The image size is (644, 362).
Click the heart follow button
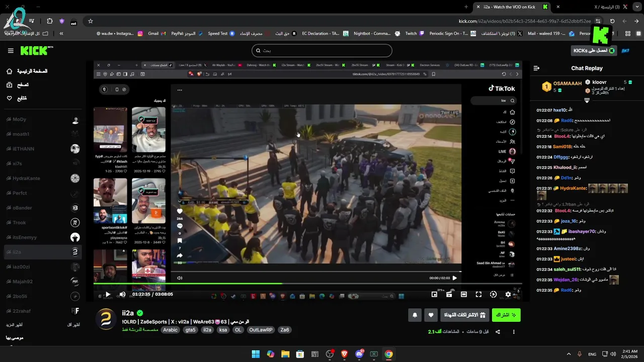click(x=431, y=315)
